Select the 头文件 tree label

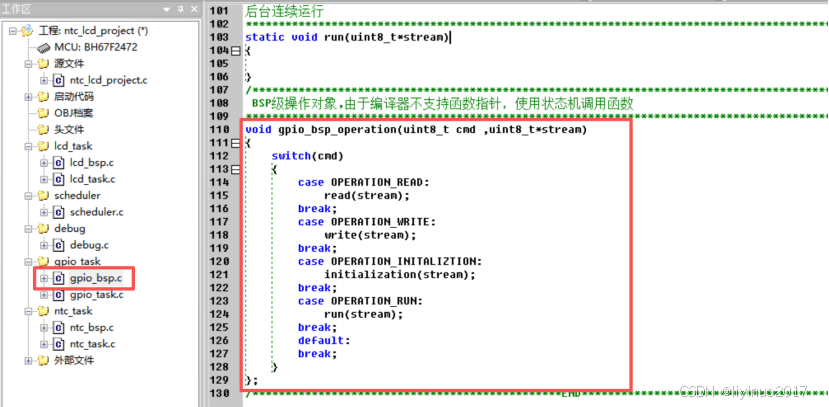69,130
